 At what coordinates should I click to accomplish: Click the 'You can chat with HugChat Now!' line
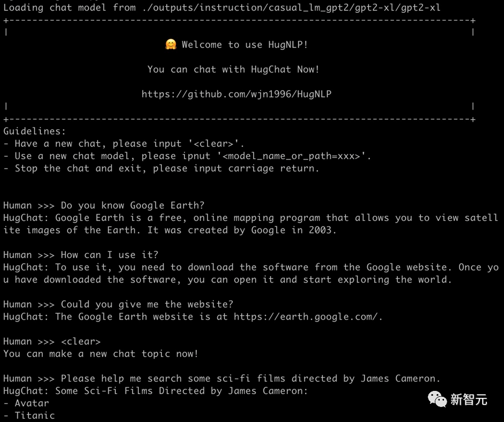tap(233, 70)
